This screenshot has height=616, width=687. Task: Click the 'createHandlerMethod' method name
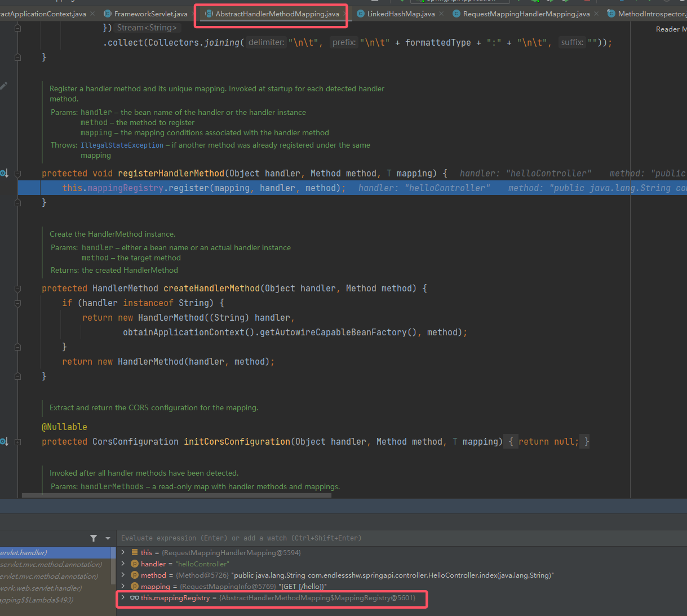pos(211,288)
